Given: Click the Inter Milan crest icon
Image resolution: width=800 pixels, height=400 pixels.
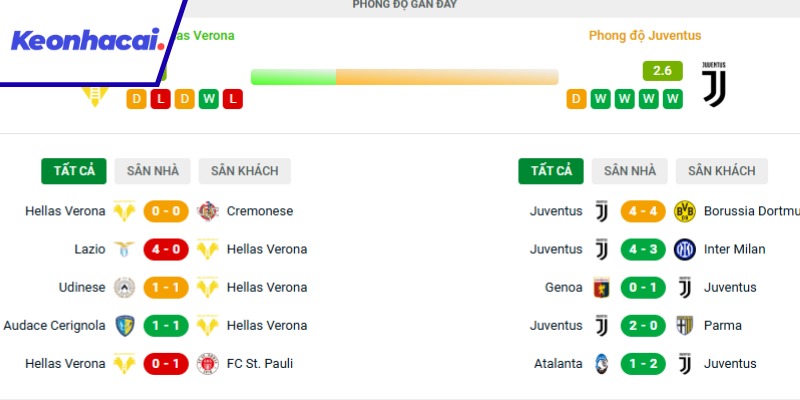Looking at the screenshot, I should coord(685,249).
